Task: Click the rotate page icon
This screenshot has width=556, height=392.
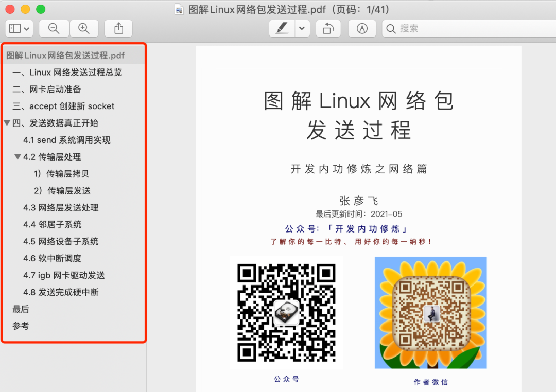Action: 328,28
